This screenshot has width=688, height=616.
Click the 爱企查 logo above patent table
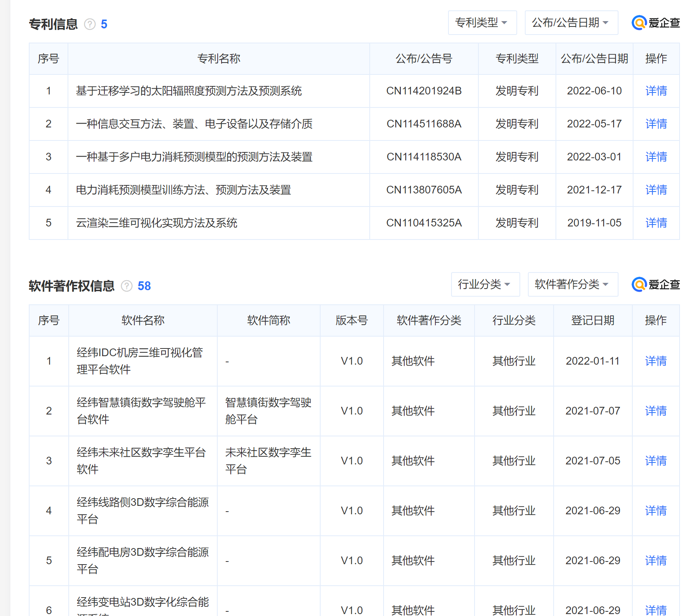(656, 23)
